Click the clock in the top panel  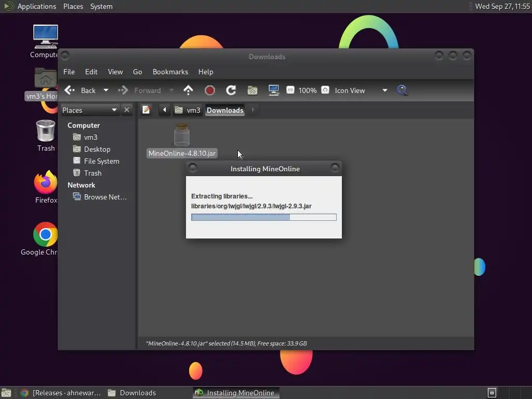click(502, 6)
